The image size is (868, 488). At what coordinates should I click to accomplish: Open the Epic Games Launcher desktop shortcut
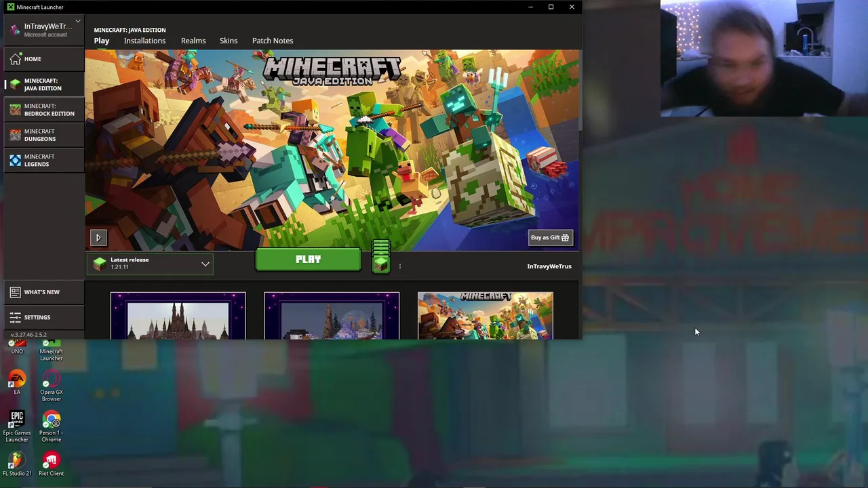tap(17, 426)
